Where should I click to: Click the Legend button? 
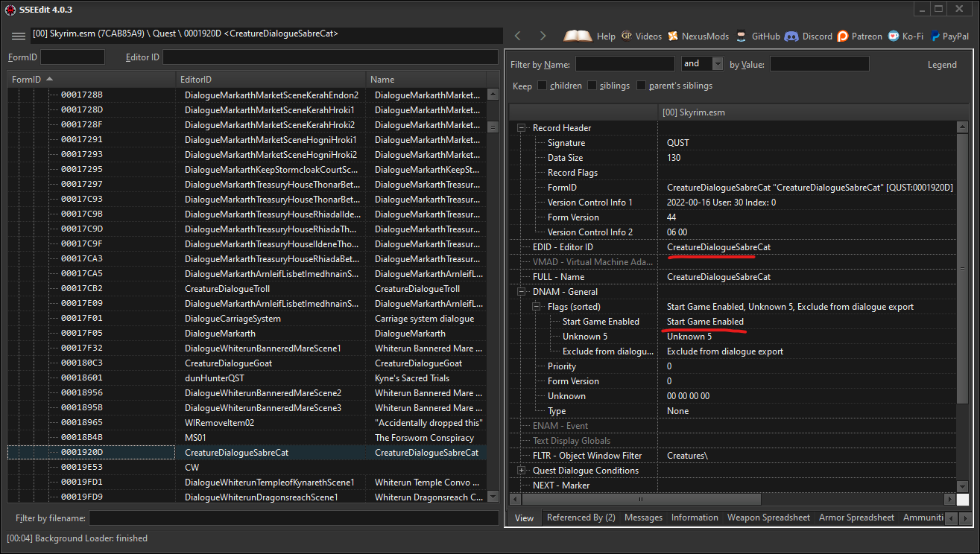(942, 64)
